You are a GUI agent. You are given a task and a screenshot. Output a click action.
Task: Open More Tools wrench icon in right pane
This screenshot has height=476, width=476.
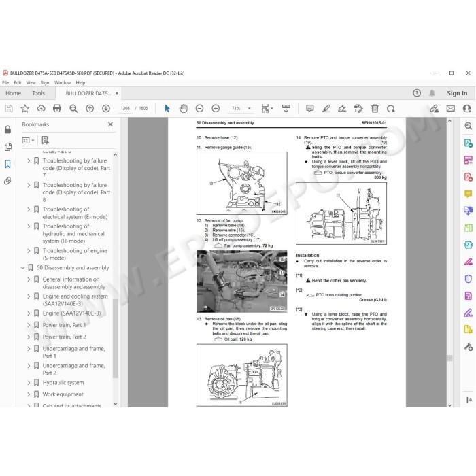[x=468, y=346]
